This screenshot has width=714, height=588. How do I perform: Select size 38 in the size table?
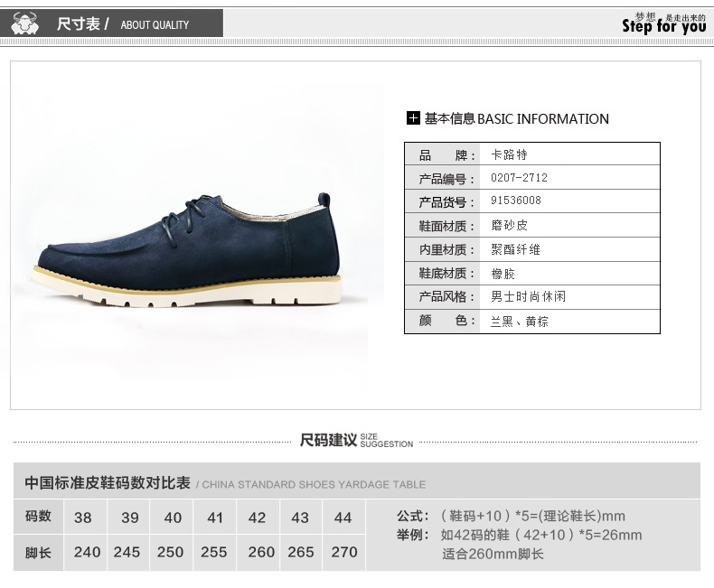click(83, 518)
